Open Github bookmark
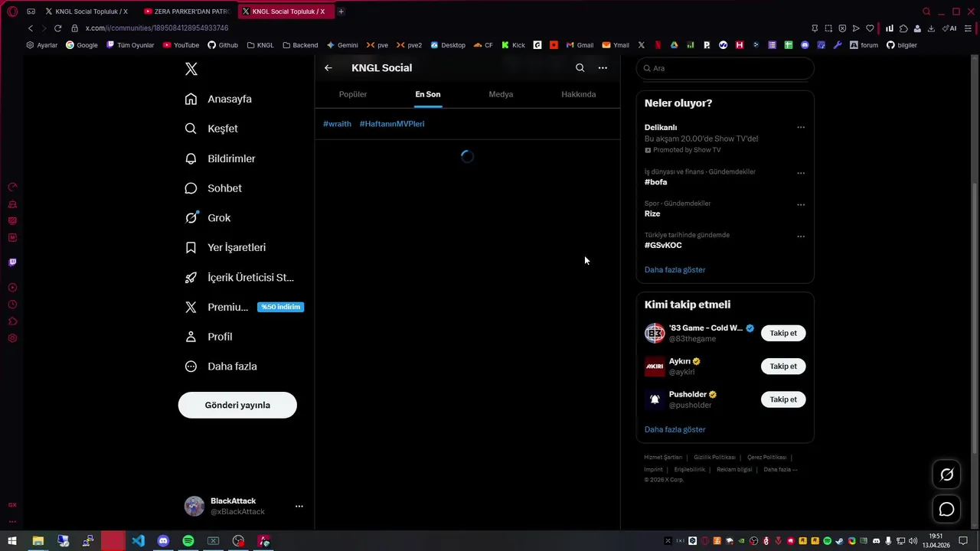980x551 pixels. pos(223,45)
